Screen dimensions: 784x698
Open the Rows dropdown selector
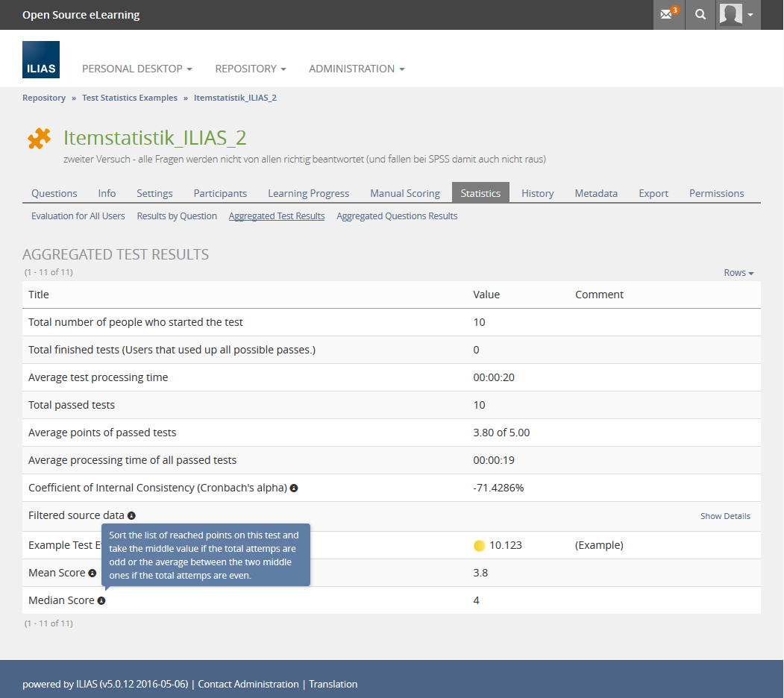pyautogui.click(x=738, y=273)
